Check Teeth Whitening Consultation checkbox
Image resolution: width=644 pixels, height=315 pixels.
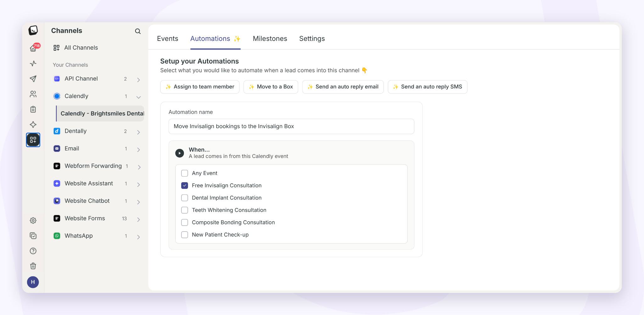tap(185, 210)
